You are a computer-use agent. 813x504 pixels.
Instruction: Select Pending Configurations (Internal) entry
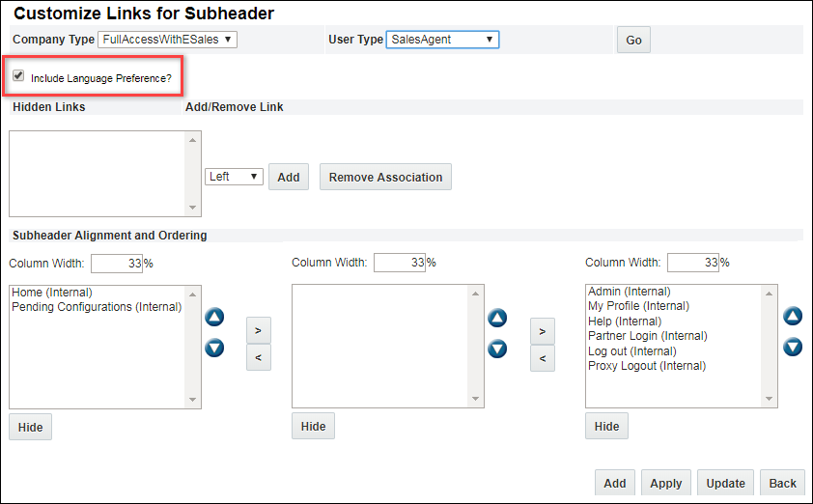97,307
